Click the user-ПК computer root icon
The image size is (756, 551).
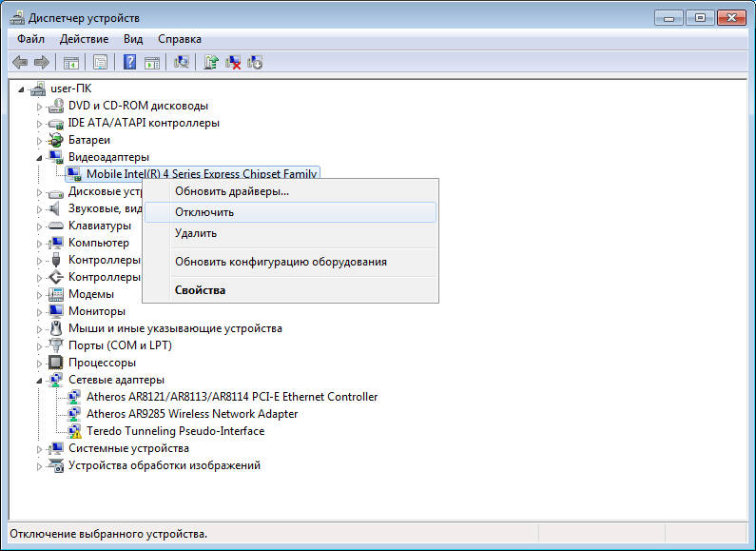(38, 89)
